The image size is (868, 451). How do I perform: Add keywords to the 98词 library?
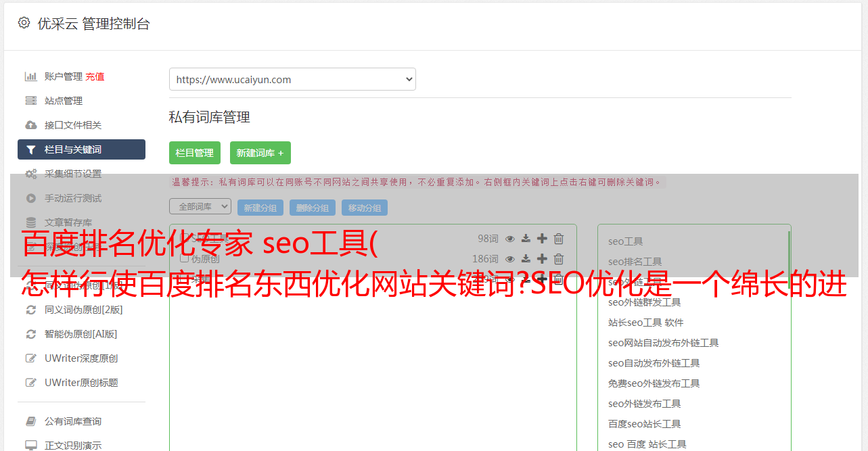pos(542,239)
